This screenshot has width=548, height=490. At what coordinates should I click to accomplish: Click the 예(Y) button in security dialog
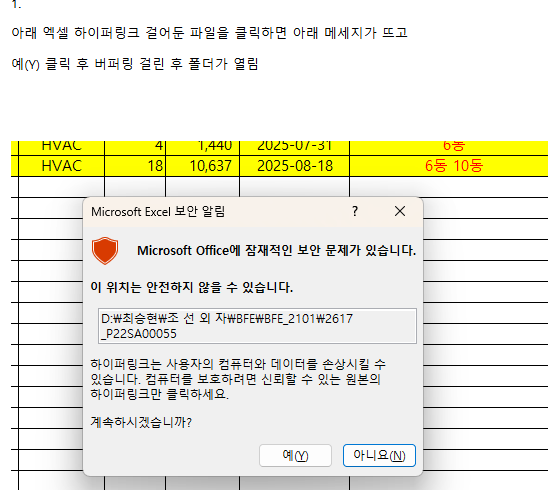[295, 455]
